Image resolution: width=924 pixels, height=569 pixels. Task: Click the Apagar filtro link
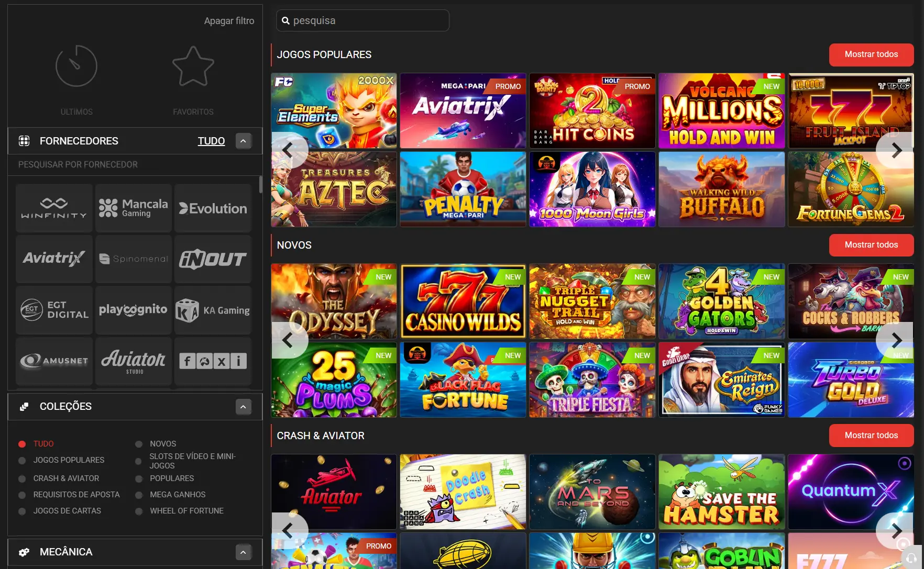pos(229,21)
